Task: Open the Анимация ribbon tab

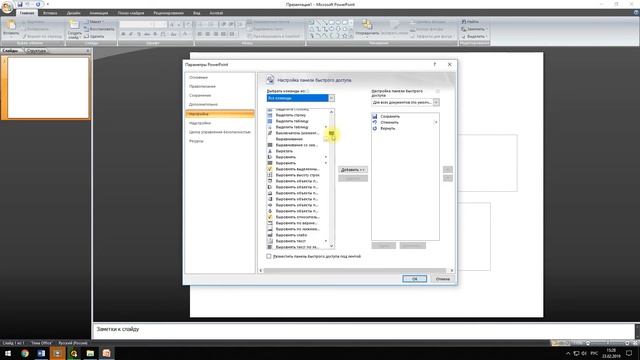Action: tap(99, 13)
